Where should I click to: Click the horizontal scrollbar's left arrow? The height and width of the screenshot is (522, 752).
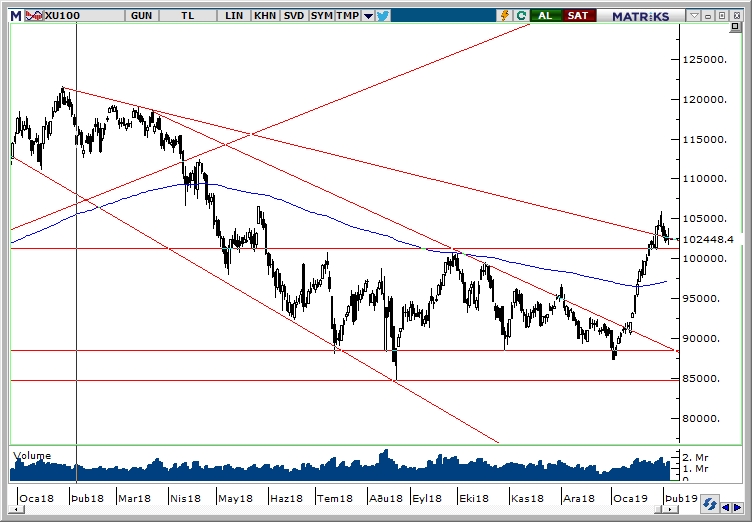pos(16,509)
